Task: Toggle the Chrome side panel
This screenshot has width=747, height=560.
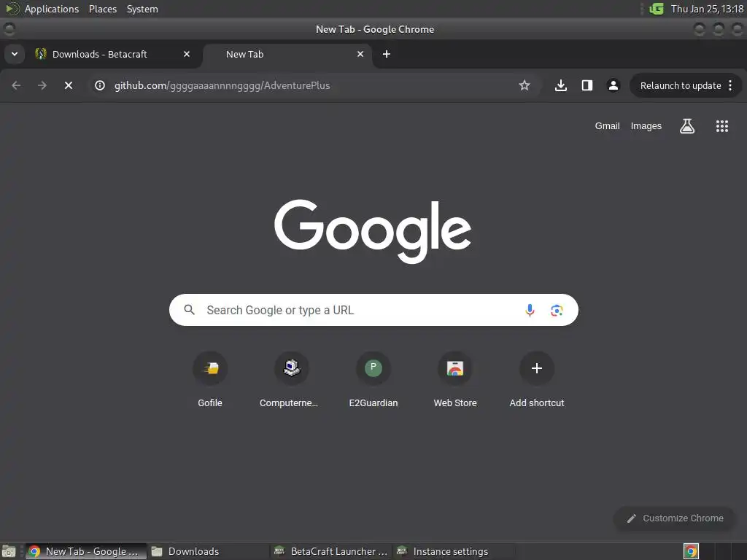Action: [587, 85]
